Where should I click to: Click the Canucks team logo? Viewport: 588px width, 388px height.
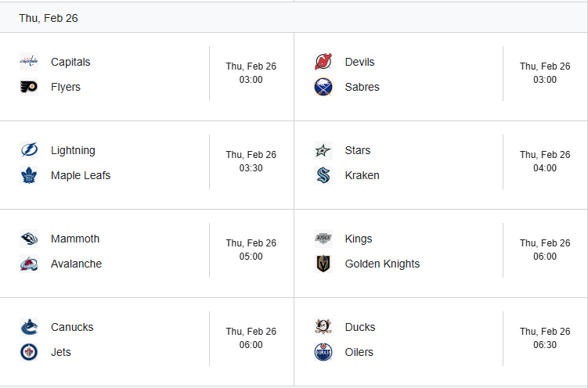point(29,327)
